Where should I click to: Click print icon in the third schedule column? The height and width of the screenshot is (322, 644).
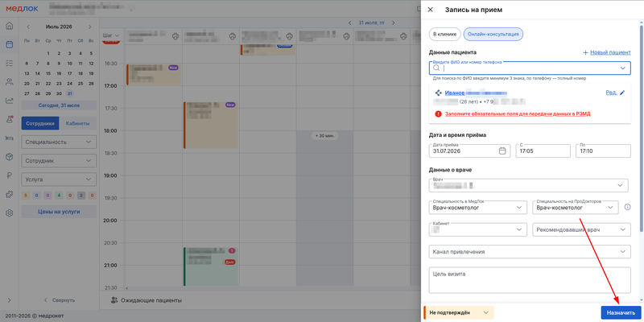point(290,36)
